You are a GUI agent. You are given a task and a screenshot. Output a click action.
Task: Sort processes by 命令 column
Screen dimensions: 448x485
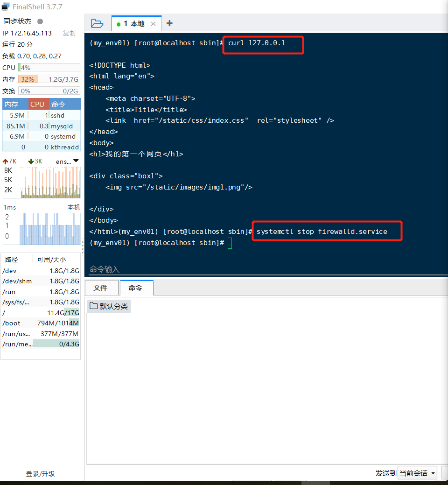tap(64, 104)
